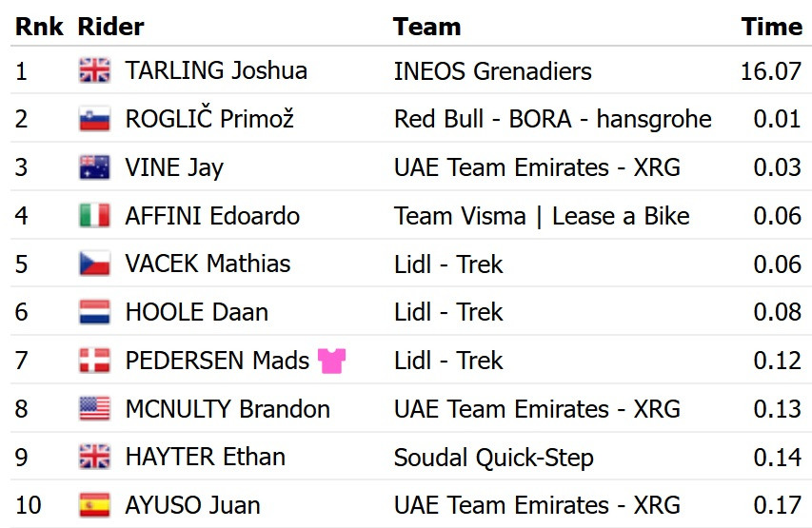812x528 pixels.
Task: Click the Rnk column header
Action: point(39,27)
